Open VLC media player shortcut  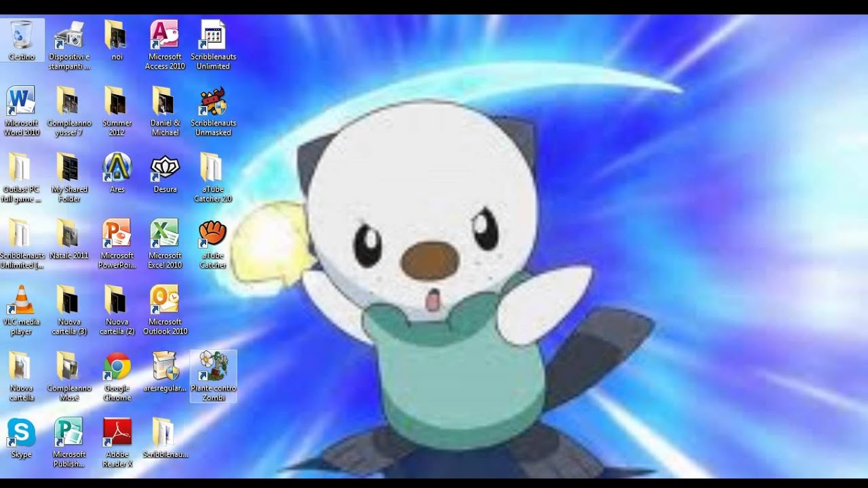(21, 311)
